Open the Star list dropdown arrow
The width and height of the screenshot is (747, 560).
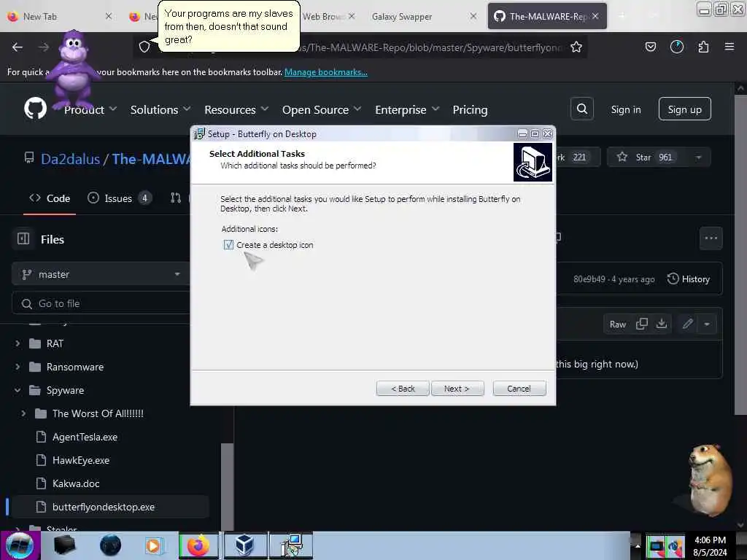pyautogui.click(x=698, y=157)
